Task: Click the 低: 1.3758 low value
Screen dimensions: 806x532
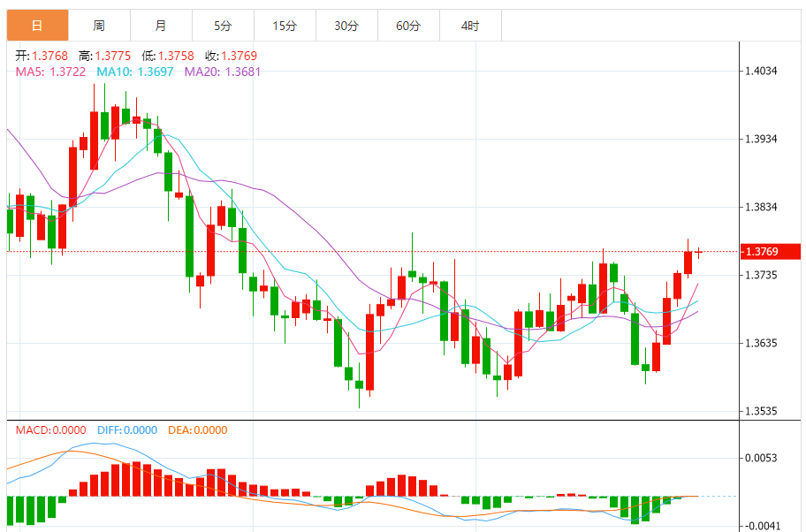Action: point(168,56)
